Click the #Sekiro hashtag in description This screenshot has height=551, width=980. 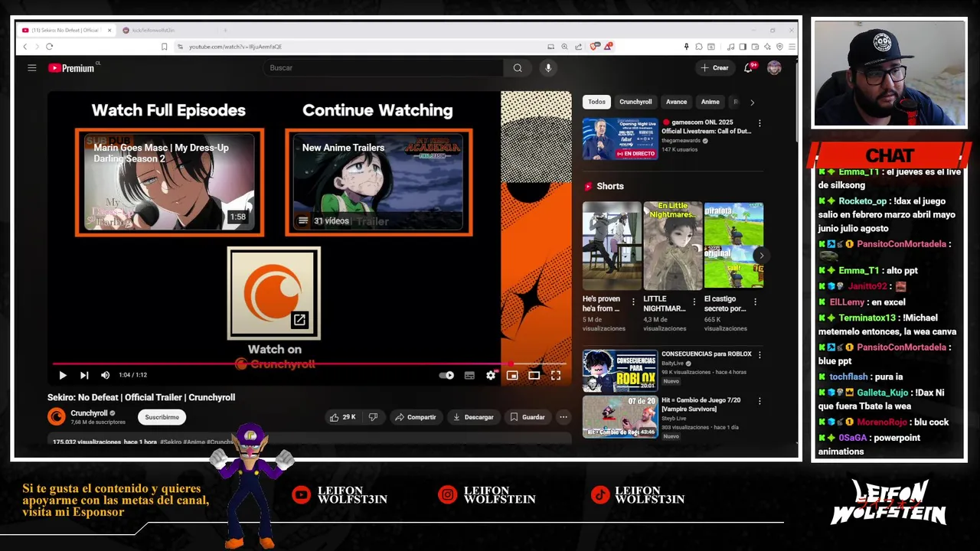171,442
